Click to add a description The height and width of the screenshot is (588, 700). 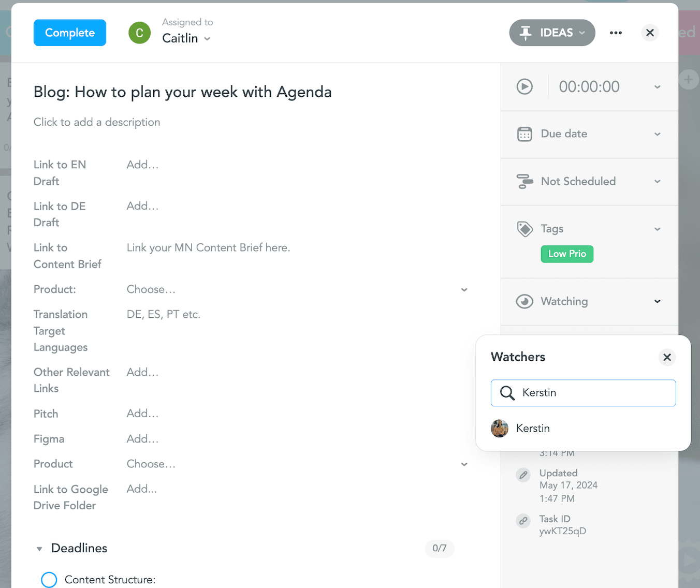tap(97, 122)
